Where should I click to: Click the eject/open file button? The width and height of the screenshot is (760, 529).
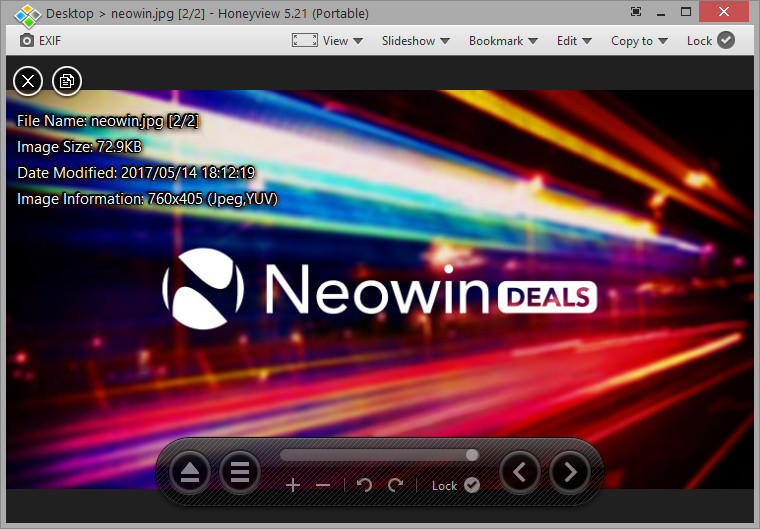[190, 472]
